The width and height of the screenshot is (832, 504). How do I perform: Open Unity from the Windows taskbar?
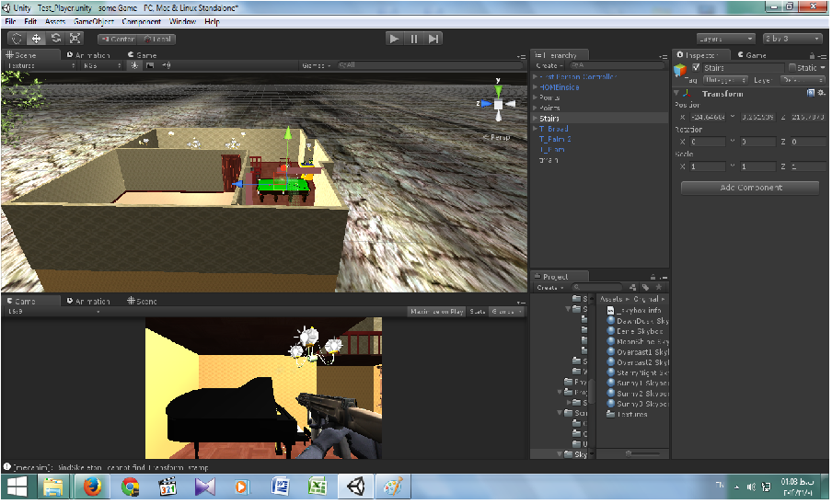click(355, 486)
